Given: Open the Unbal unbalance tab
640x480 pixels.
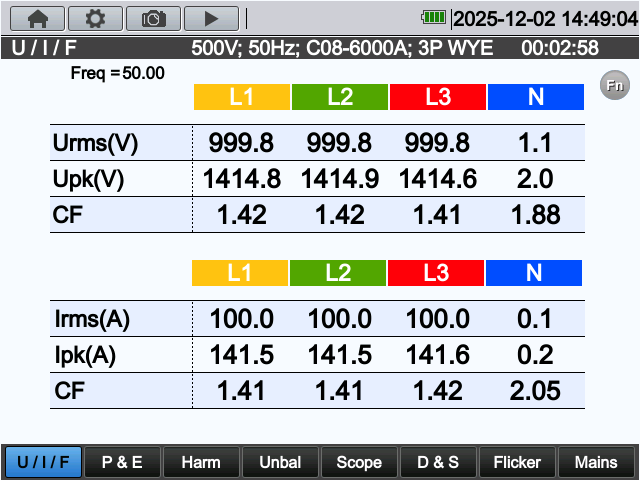Looking at the screenshot, I should coord(280,462).
